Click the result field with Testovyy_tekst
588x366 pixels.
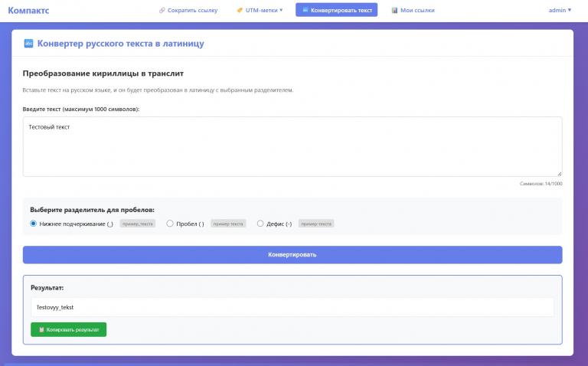(x=292, y=307)
